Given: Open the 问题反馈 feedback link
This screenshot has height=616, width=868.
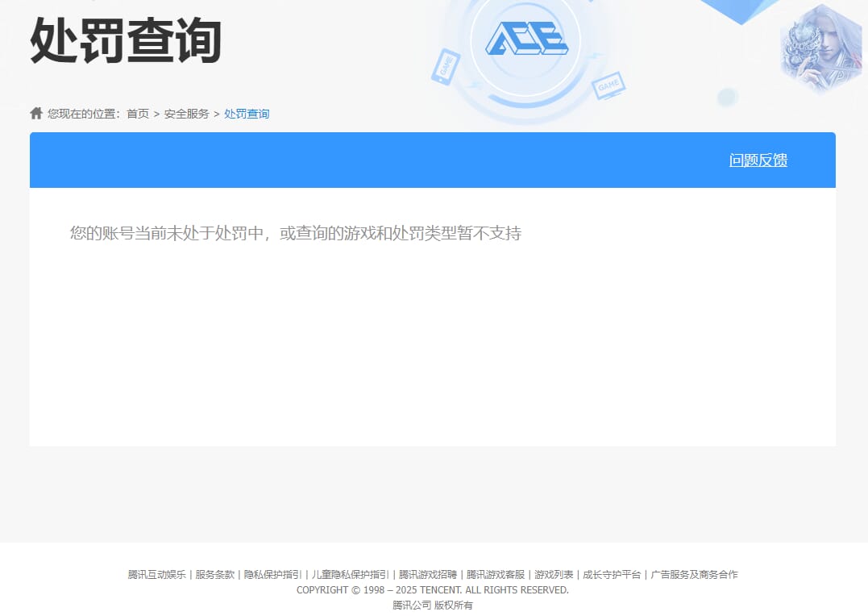Looking at the screenshot, I should click(x=757, y=160).
